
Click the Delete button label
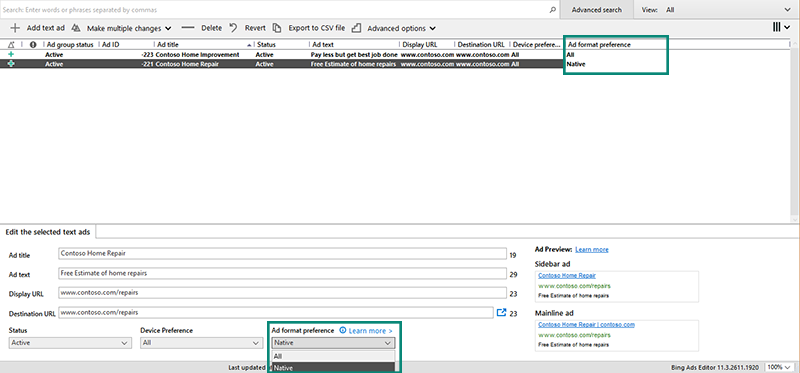click(211, 28)
